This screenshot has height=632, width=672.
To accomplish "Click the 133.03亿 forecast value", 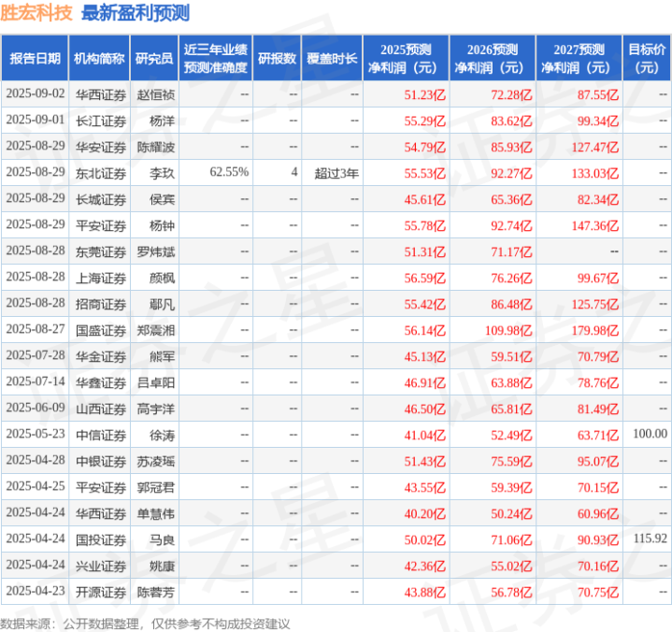I will coord(595,174).
